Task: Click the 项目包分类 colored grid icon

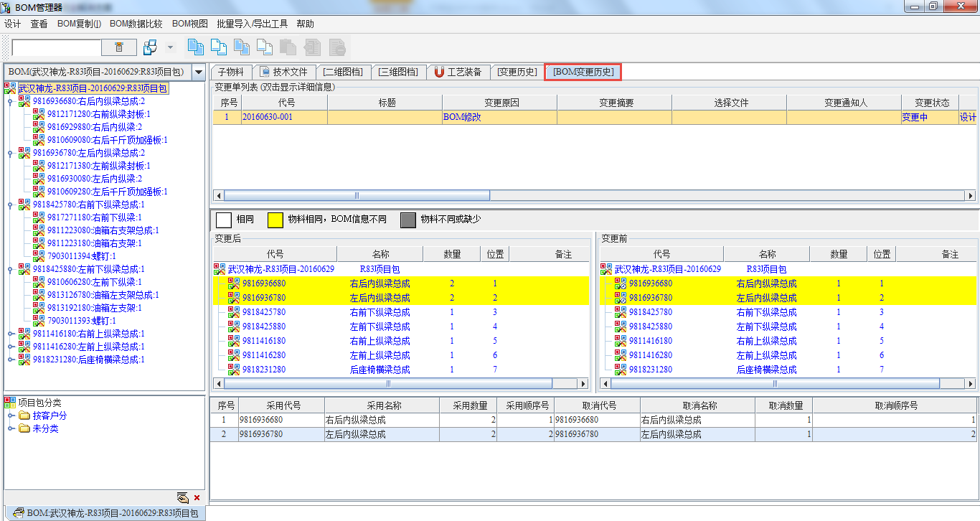Action: pyautogui.click(x=9, y=403)
